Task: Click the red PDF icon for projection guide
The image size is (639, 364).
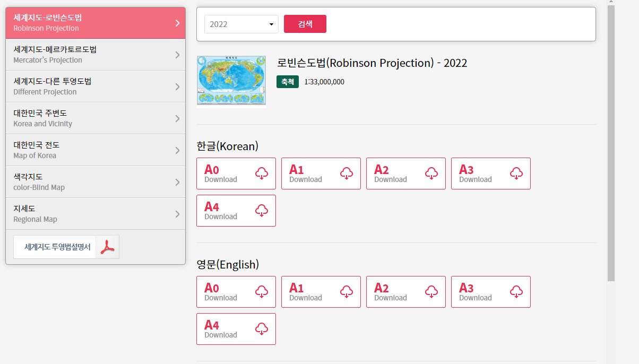Action: coord(108,247)
